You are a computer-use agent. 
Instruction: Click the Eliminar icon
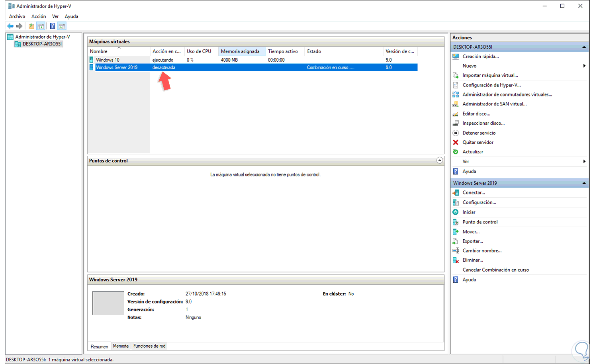(456, 260)
